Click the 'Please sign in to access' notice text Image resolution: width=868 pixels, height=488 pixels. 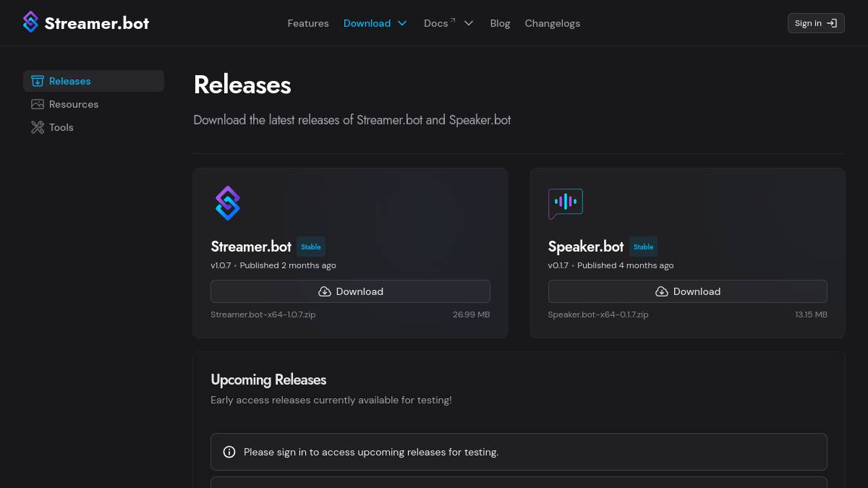(x=371, y=452)
